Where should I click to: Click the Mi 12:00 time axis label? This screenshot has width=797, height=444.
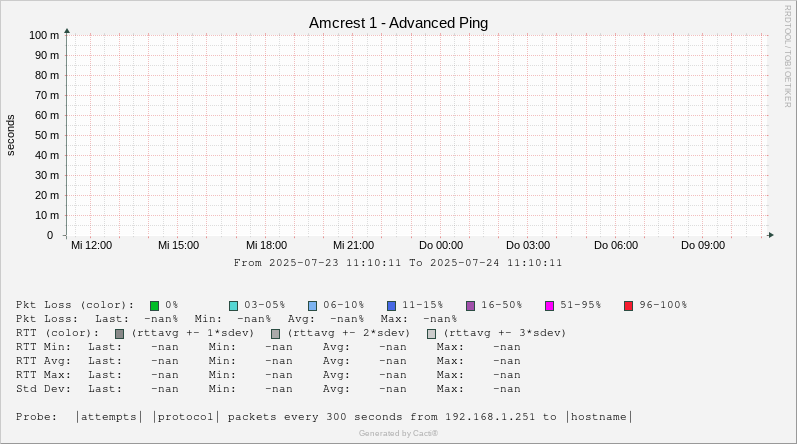click(91, 245)
